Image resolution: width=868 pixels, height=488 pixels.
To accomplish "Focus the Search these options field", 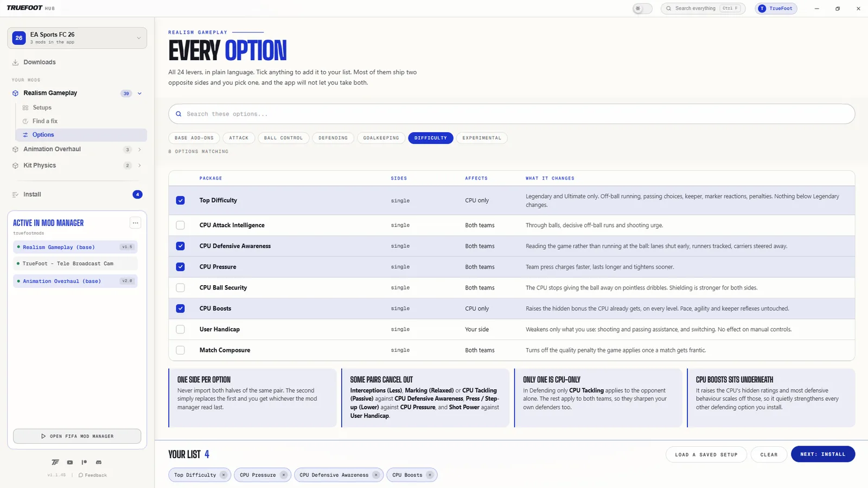I will 512,114.
